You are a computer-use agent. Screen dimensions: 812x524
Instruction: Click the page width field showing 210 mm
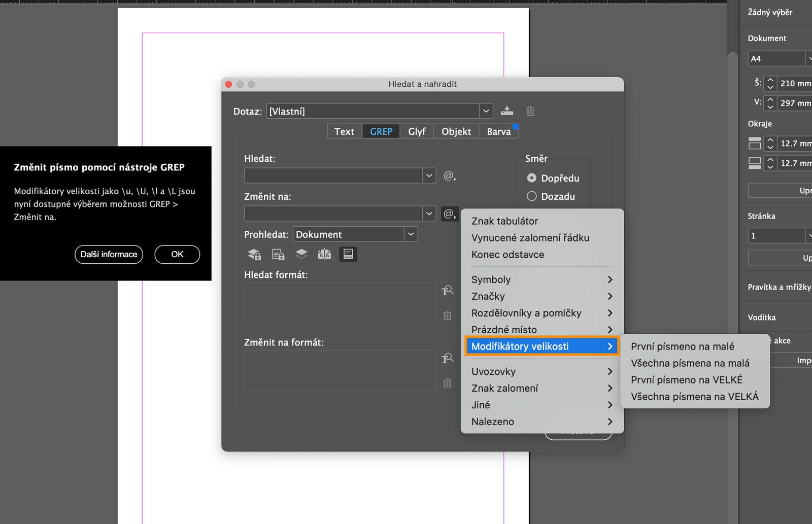795,83
